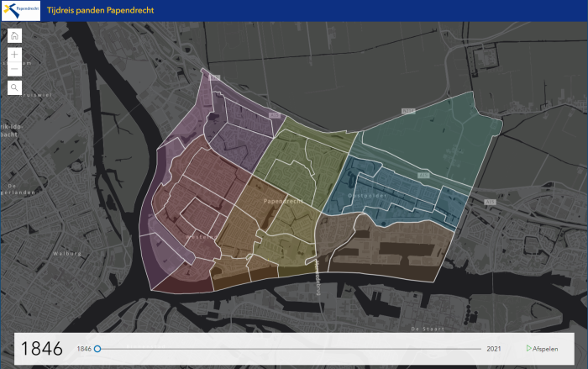Image resolution: width=588 pixels, height=369 pixels.
Task: Click the 2021 end of timeline
Action: pyautogui.click(x=495, y=348)
